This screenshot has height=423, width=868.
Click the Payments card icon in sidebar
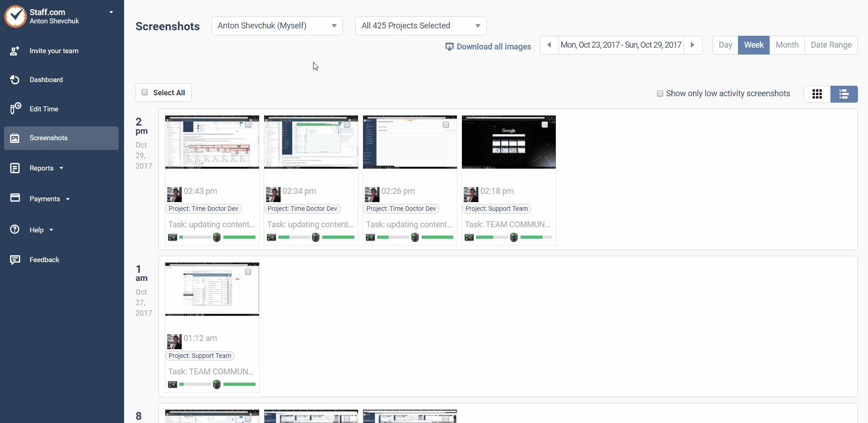coord(15,198)
